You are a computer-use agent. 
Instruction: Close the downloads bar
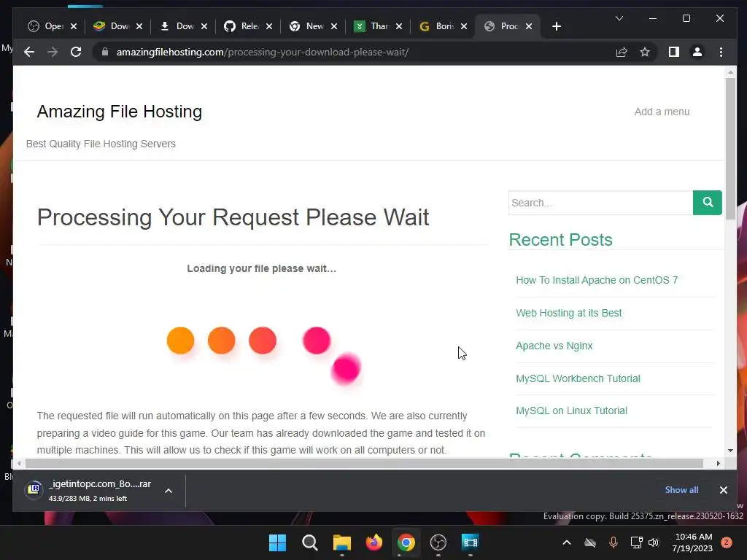pyautogui.click(x=723, y=490)
